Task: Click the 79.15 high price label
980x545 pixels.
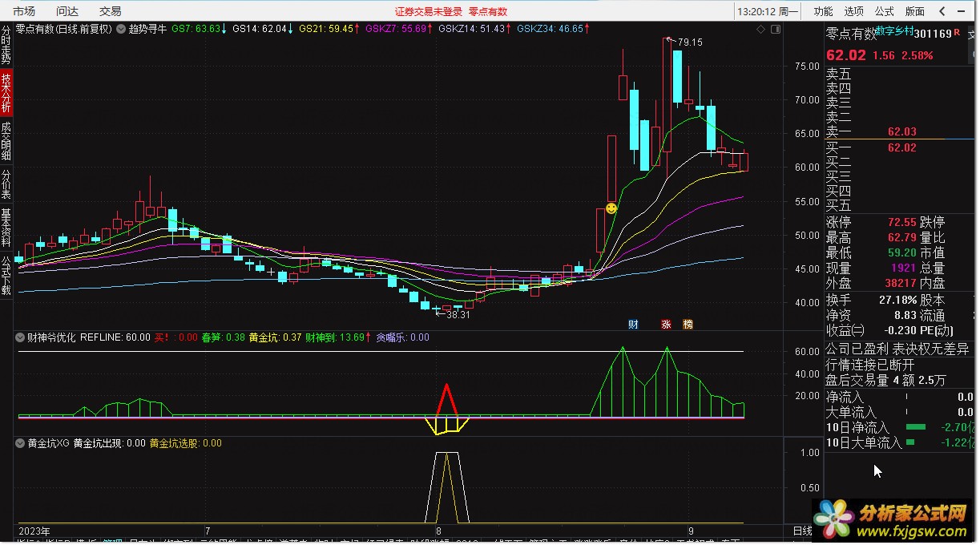Action: coord(689,42)
